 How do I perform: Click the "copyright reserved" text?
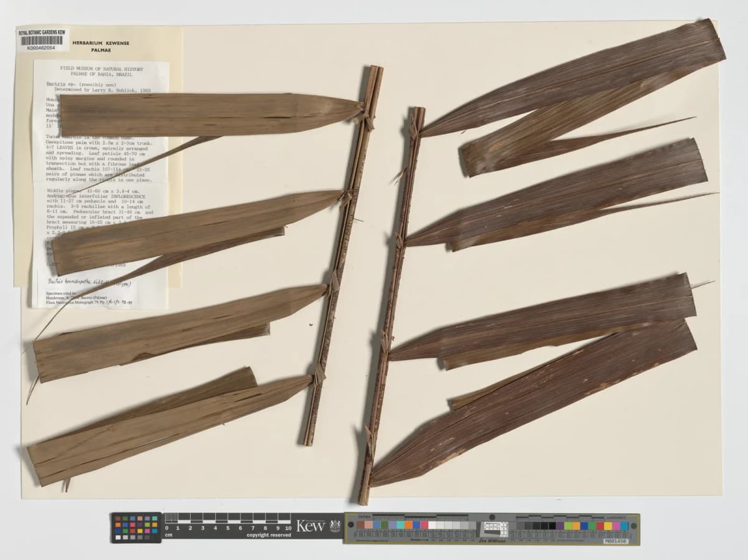[x=269, y=535]
